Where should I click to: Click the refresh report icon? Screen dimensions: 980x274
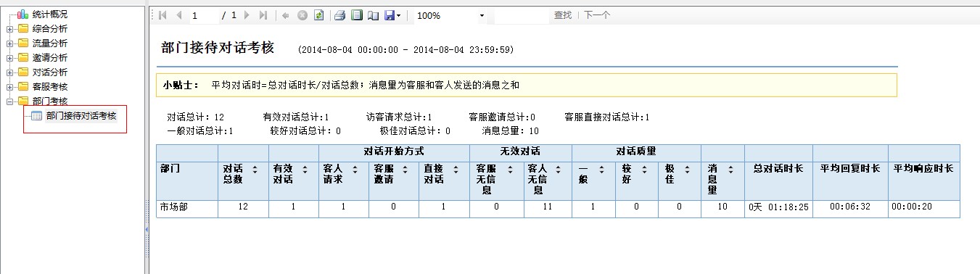318,15
